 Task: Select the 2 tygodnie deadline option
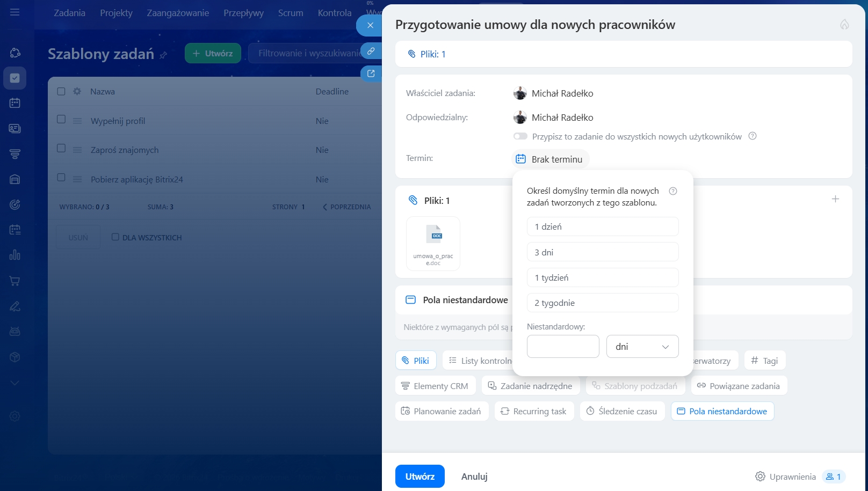(603, 303)
